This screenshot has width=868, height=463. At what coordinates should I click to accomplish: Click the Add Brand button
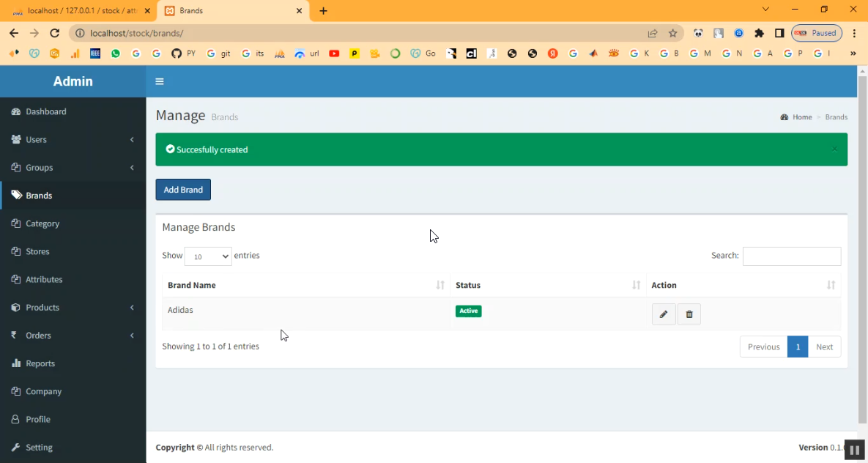pyautogui.click(x=183, y=190)
